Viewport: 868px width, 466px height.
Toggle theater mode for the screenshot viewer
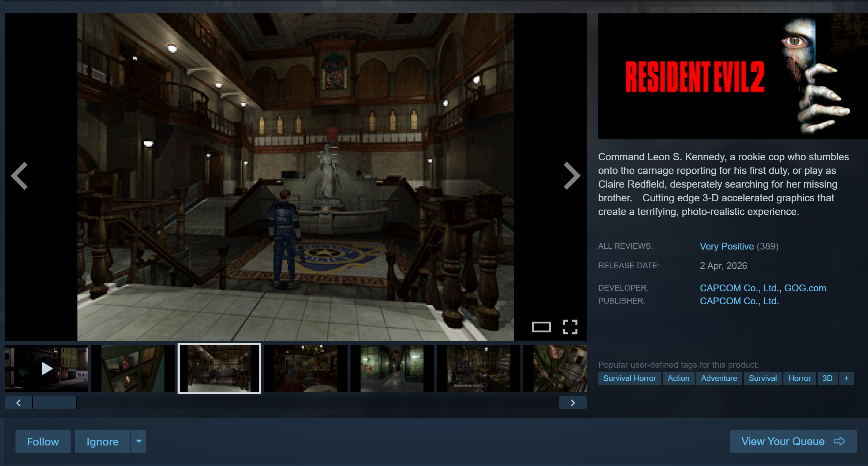tap(541, 327)
